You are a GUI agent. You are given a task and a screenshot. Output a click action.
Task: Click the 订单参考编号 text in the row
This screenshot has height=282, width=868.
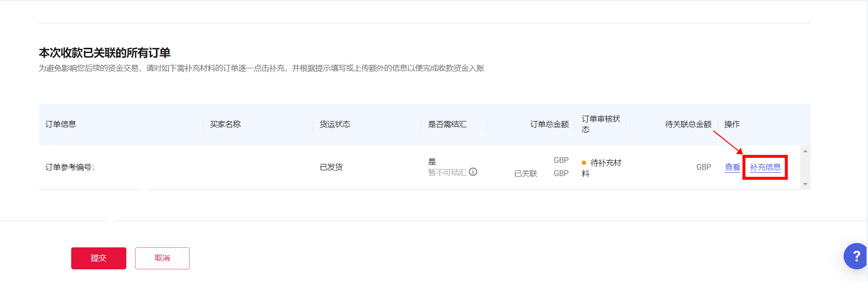(x=70, y=167)
